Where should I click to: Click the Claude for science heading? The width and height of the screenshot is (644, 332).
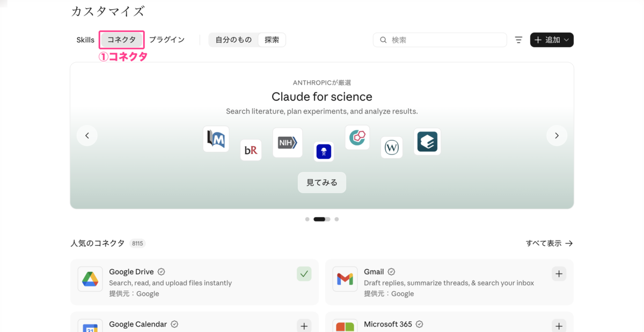pos(322,97)
